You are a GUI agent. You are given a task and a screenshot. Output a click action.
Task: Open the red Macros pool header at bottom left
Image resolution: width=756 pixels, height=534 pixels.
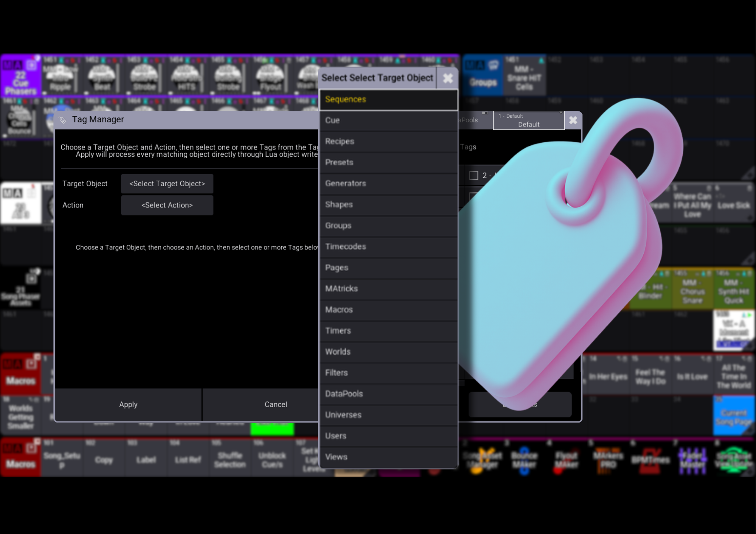(21, 457)
